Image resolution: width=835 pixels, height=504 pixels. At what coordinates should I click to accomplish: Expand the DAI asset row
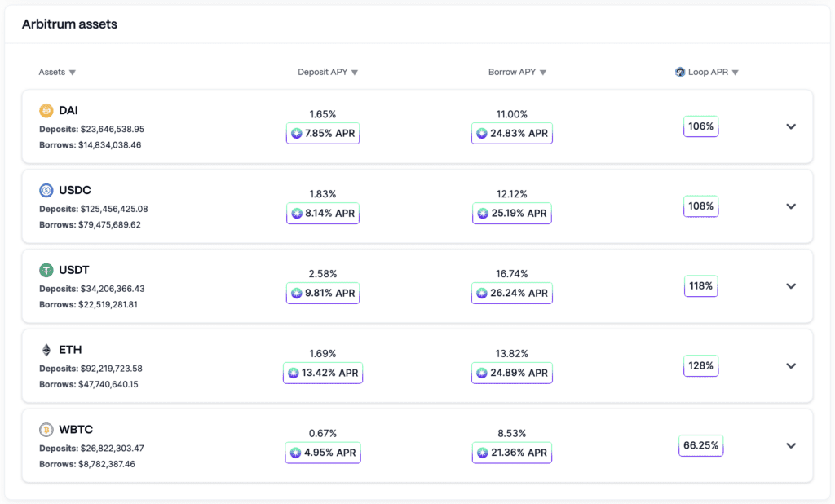tap(791, 126)
